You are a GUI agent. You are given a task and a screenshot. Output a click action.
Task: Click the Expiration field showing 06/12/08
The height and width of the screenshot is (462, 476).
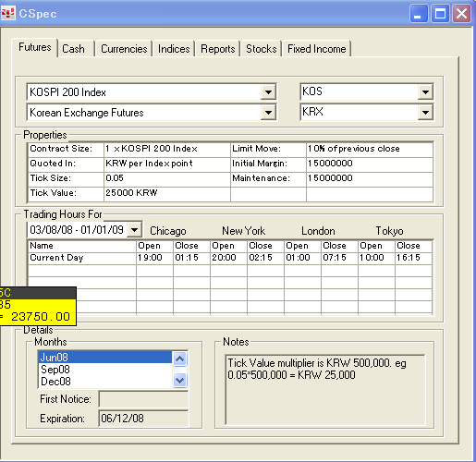143,419
